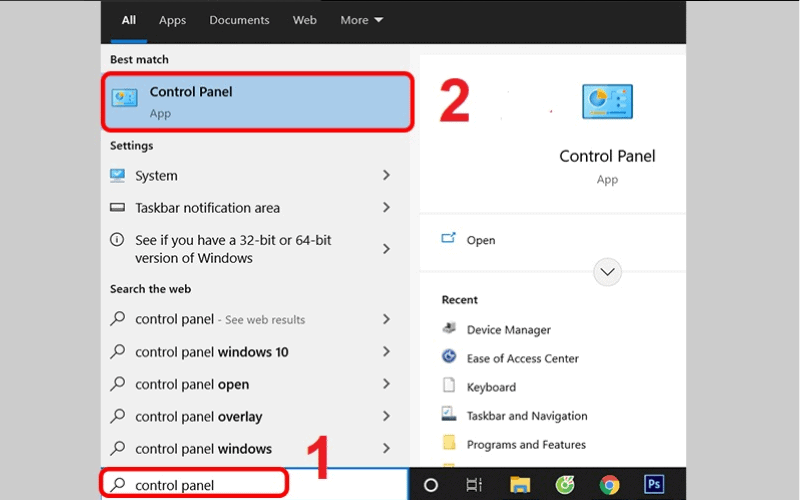Expand the System settings result arrow
The width and height of the screenshot is (800, 500).
coord(386,176)
